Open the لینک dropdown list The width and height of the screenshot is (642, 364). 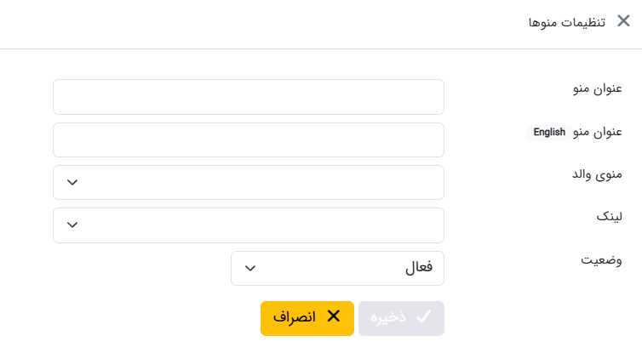coord(248,225)
